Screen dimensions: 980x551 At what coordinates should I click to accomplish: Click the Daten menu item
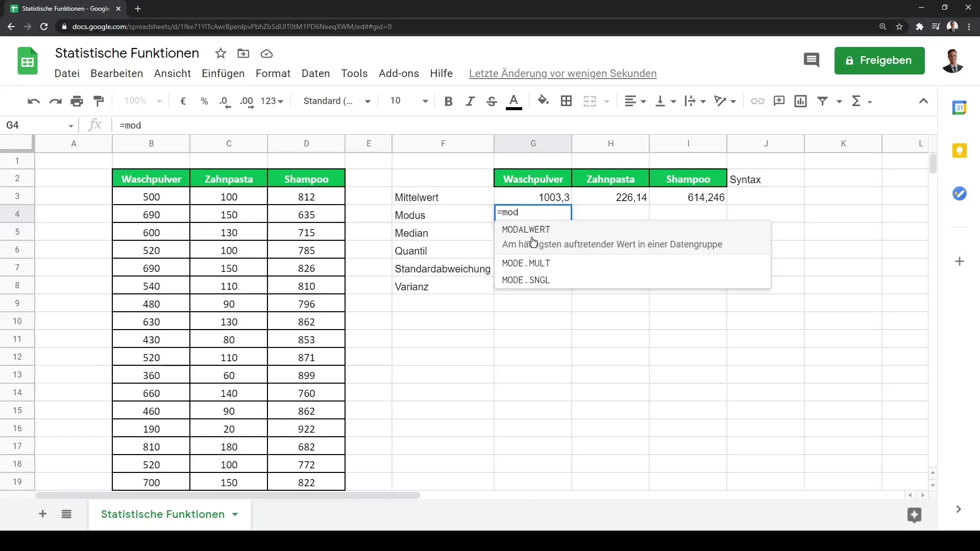pos(315,72)
